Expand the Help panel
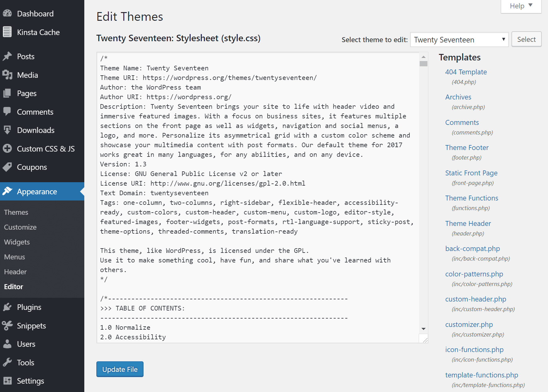 pyautogui.click(x=521, y=6)
